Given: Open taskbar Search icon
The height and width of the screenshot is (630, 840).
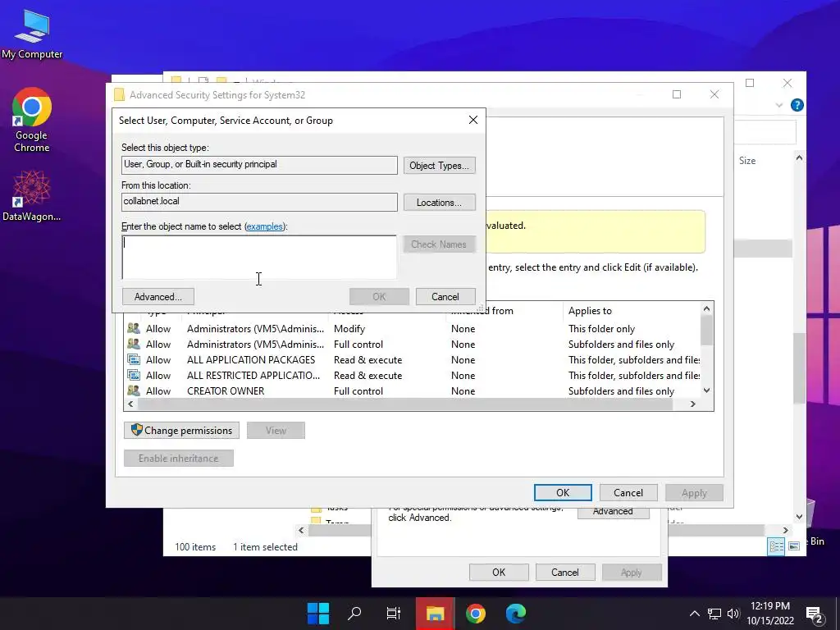Looking at the screenshot, I should [x=354, y=614].
